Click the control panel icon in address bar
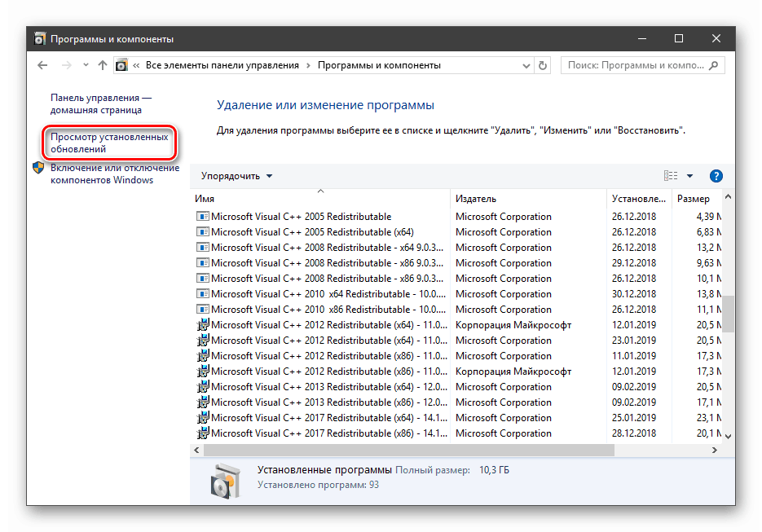The height and width of the screenshot is (532, 762). point(121,65)
